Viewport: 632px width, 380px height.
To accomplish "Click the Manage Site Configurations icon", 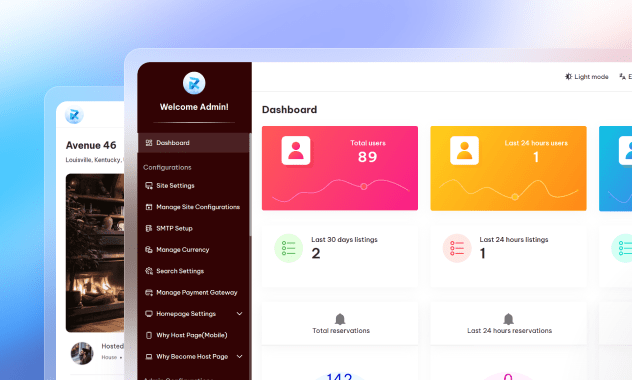I will [149, 207].
